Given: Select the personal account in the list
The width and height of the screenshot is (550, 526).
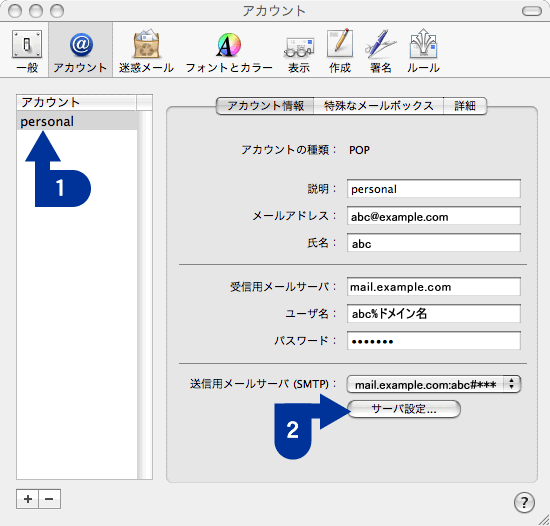Looking at the screenshot, I should (77, 121).
